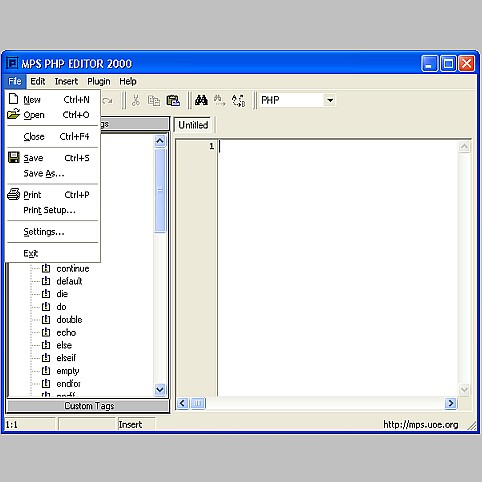Image resolution: width=482 pixels, height=482 pixels.
Task: Choose Save from the File menu
Action: pos(53,158)
